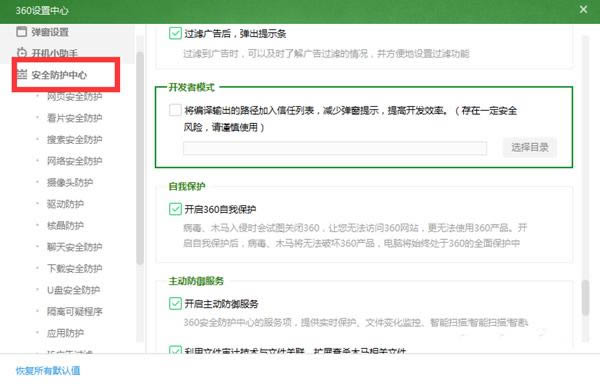
Task: Open 弹窗设置 in the sidebar
Action: pyautogui.click(x=50, y=32)
